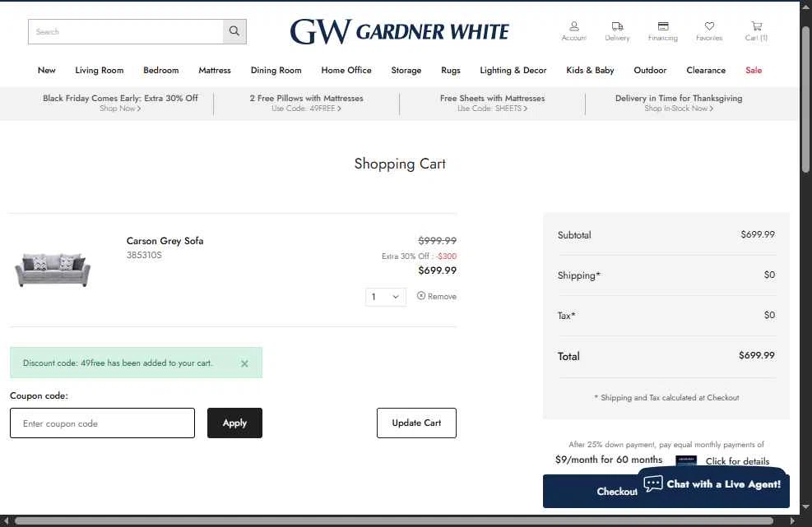Open the Bedroom menu
The height and width of the screenshot is (527, 812).
point(161,70)
